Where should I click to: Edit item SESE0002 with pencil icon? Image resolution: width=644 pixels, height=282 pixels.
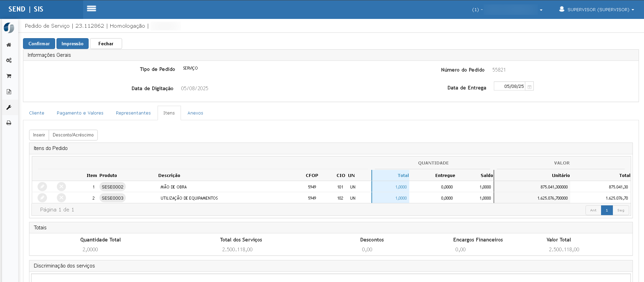(42, 186)
